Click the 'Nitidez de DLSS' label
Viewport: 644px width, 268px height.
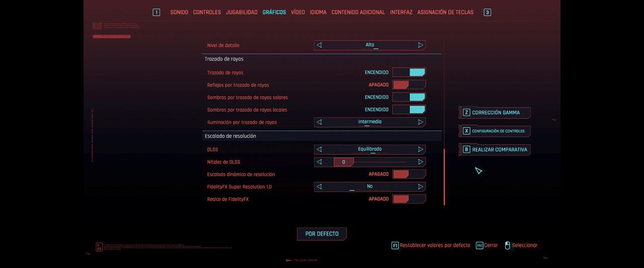[223, 162]
